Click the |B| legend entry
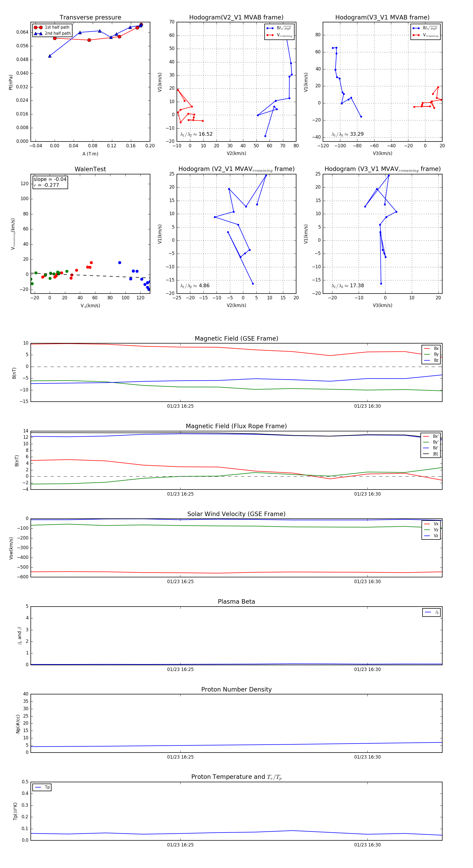 point(431,454)
